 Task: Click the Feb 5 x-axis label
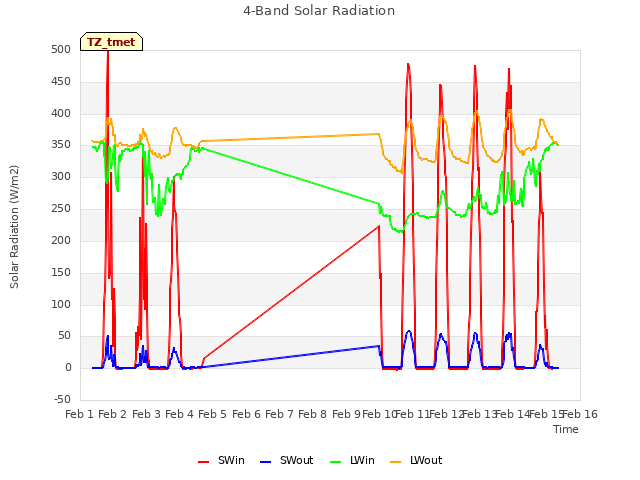pos(212,415)
